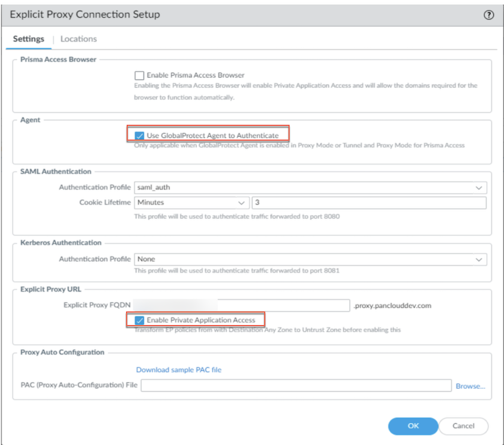
Task: Click the Explicit Proxy FQDN field
Action: point(241,305)
